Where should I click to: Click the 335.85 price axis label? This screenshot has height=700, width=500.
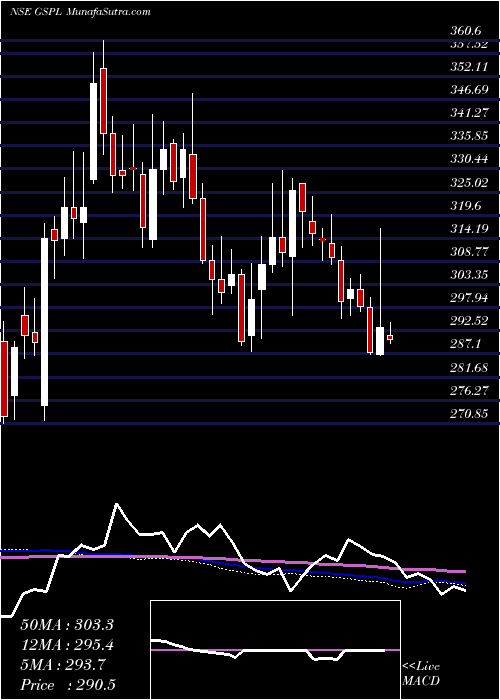coord(468,136)
